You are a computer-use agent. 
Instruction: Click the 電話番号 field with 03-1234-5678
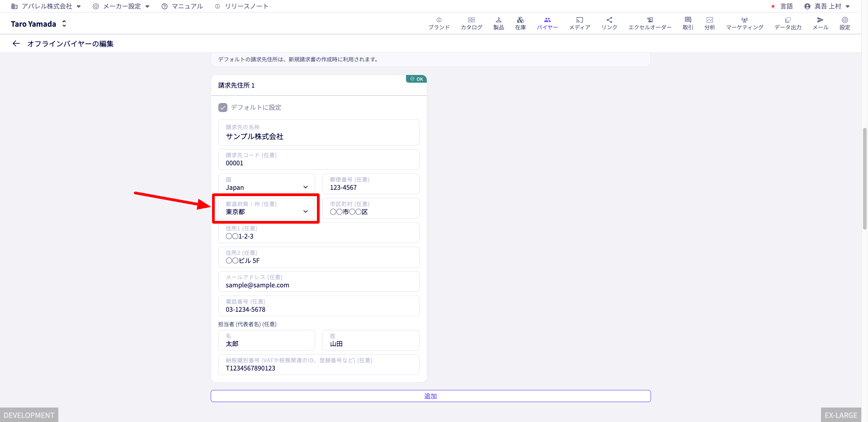(319, 306)
